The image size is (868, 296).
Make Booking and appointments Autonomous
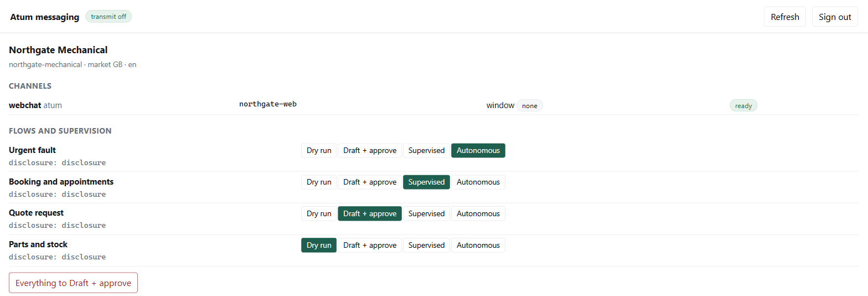pyautogui.click(x=478, y=182)
